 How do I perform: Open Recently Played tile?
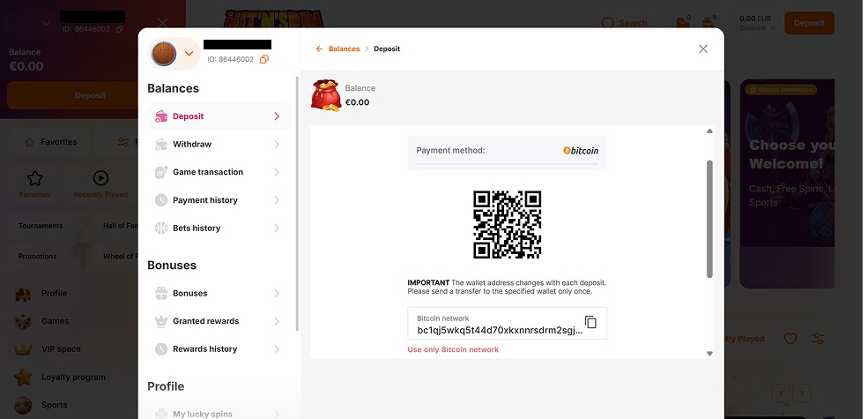(x=100, y=184)
